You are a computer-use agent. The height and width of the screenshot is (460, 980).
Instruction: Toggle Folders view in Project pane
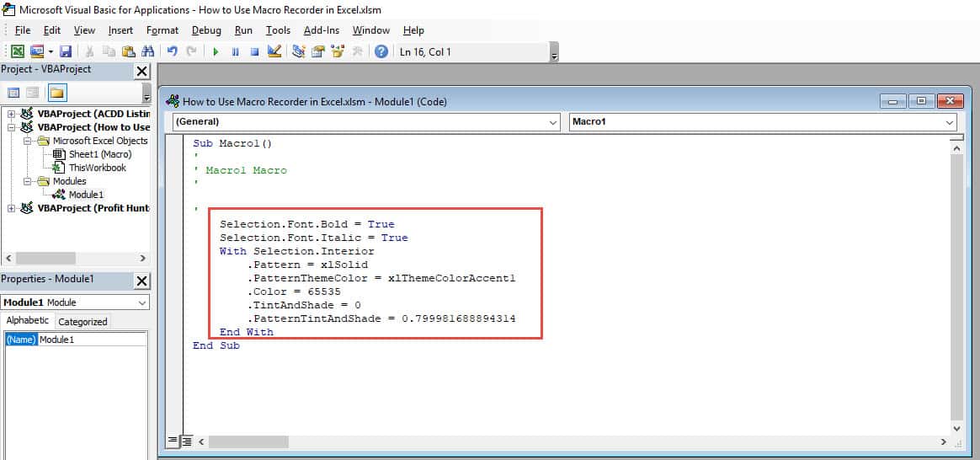[x=57, y=94]
